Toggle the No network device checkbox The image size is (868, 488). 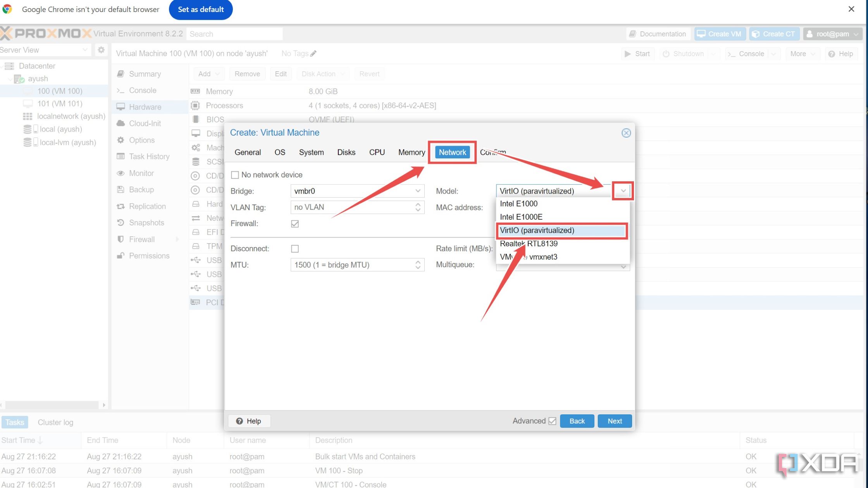coord(235,175)
